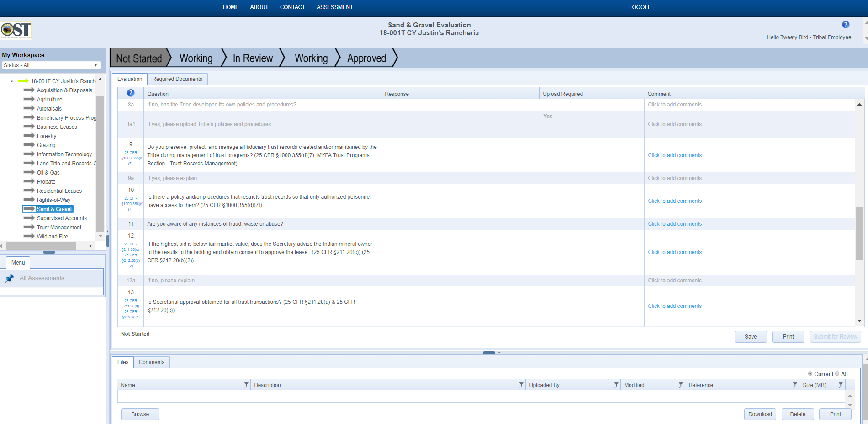Click the Approved workflow stage
Viewport: 868px width, 424px height.
(x=366, y=58)
